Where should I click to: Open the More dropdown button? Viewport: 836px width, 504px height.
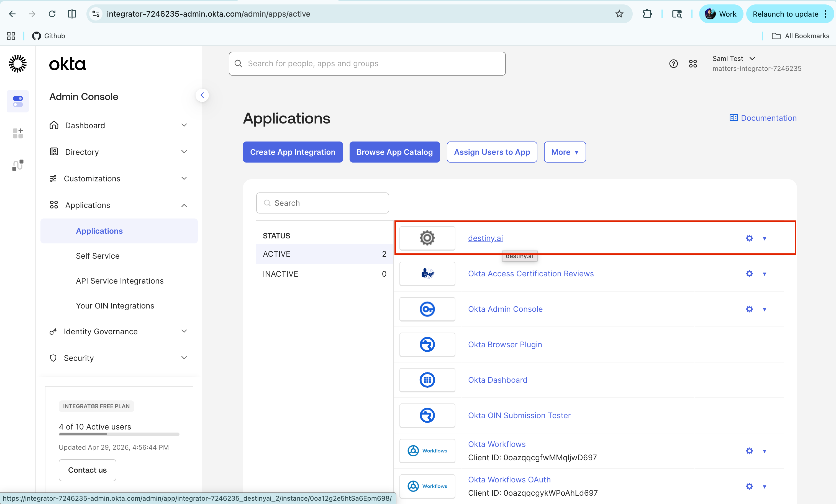click(565, 152)
